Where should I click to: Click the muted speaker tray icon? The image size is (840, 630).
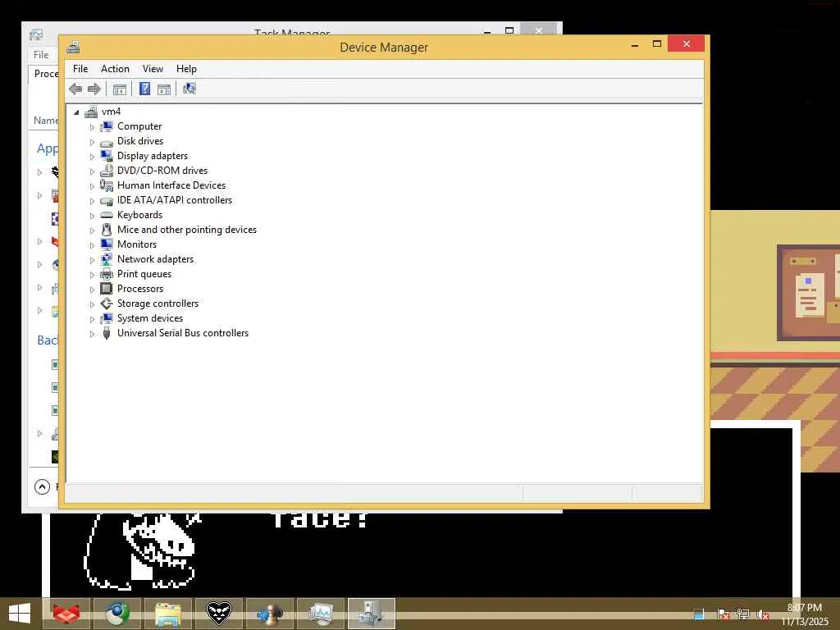click(x=763, y=614)
